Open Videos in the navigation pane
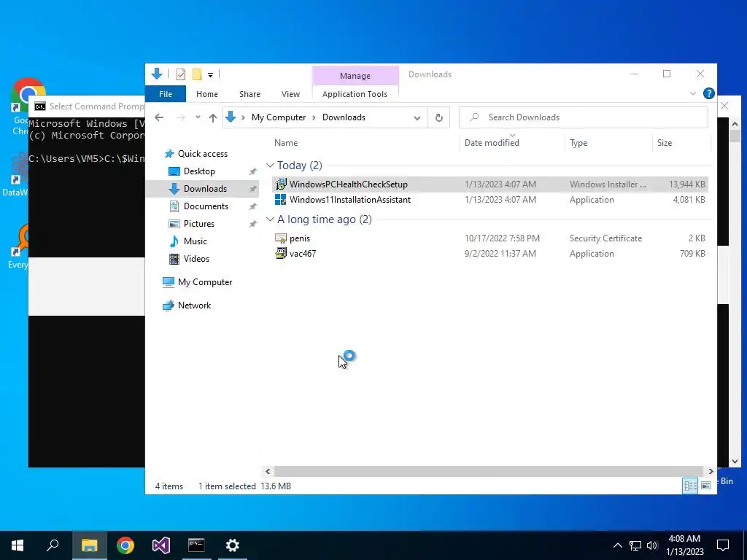Screen dimensions: 747x560 pos(196,259)
